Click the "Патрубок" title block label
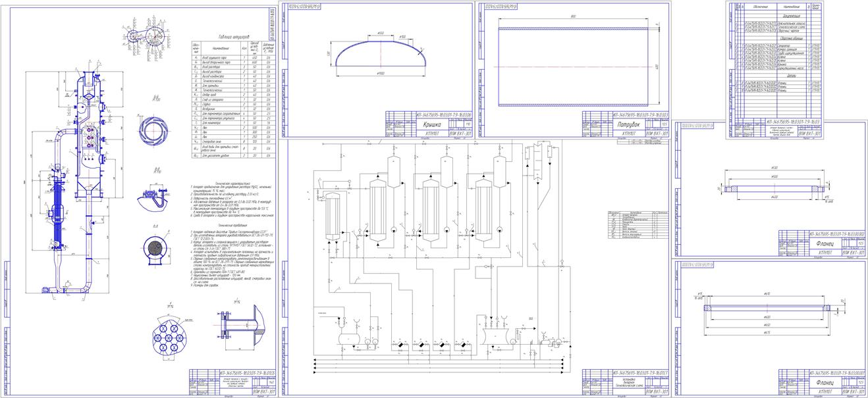This screenshot has width=868, height=398. click(628, 124)
